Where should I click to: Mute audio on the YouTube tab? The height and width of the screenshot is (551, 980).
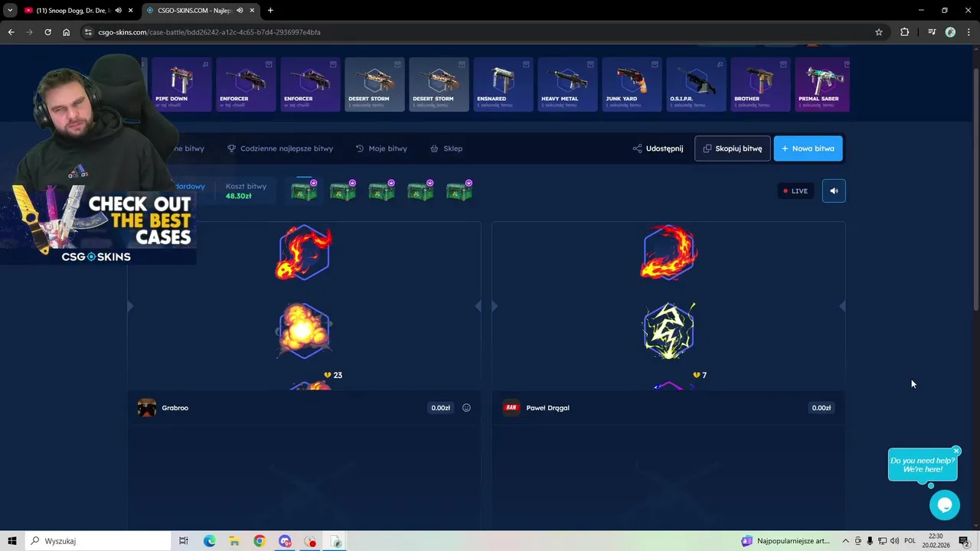tap(119, 10)
